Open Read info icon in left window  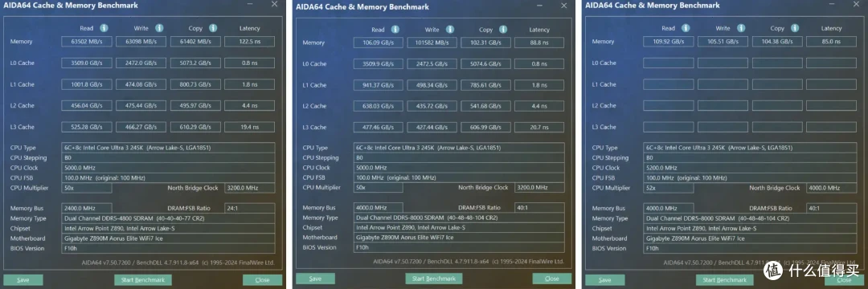[104, 28]
